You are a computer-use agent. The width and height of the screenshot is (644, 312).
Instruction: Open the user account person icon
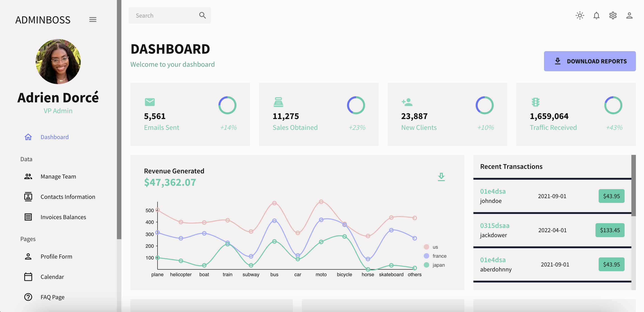coord(629,16)
